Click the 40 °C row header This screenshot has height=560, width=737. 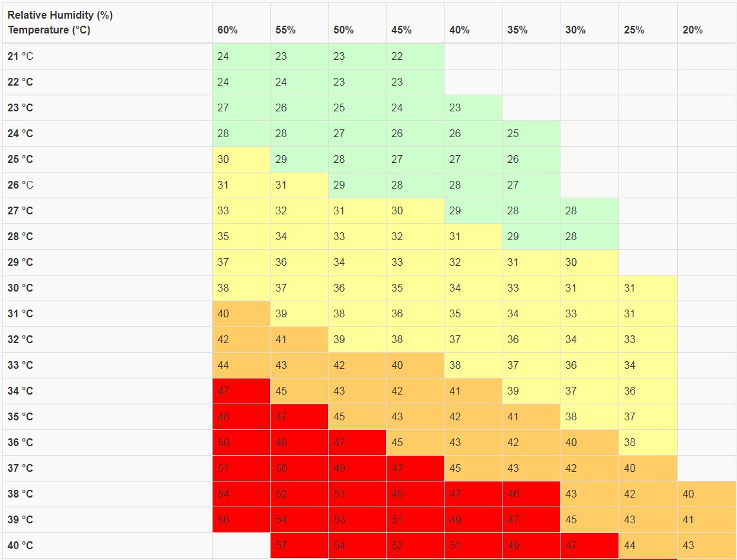point(21,546)
